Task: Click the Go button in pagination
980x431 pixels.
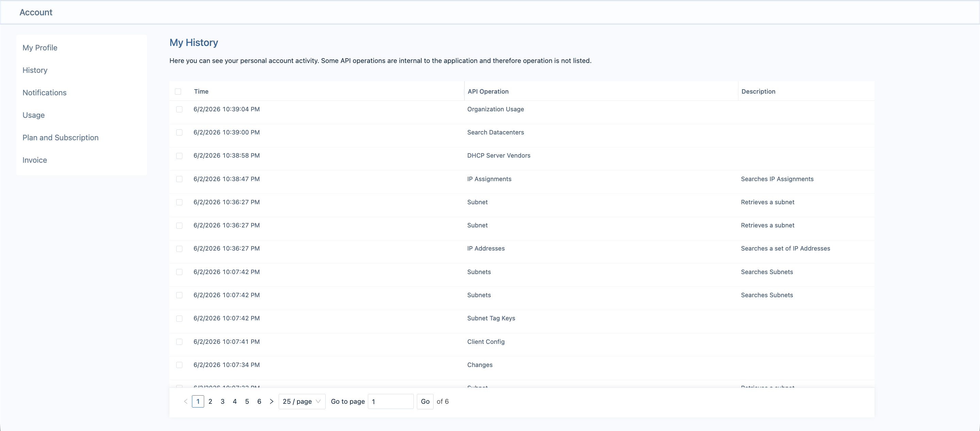Action: (425, 401)
